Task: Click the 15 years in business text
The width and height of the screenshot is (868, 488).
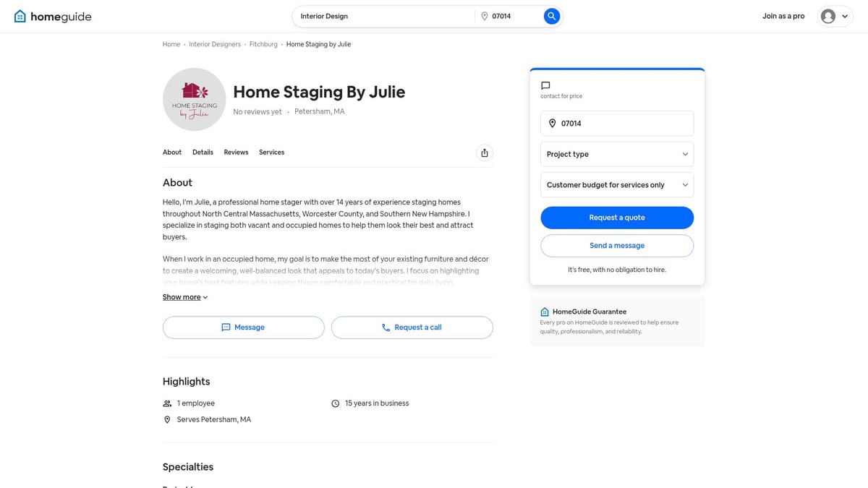Action: point(377,403)
